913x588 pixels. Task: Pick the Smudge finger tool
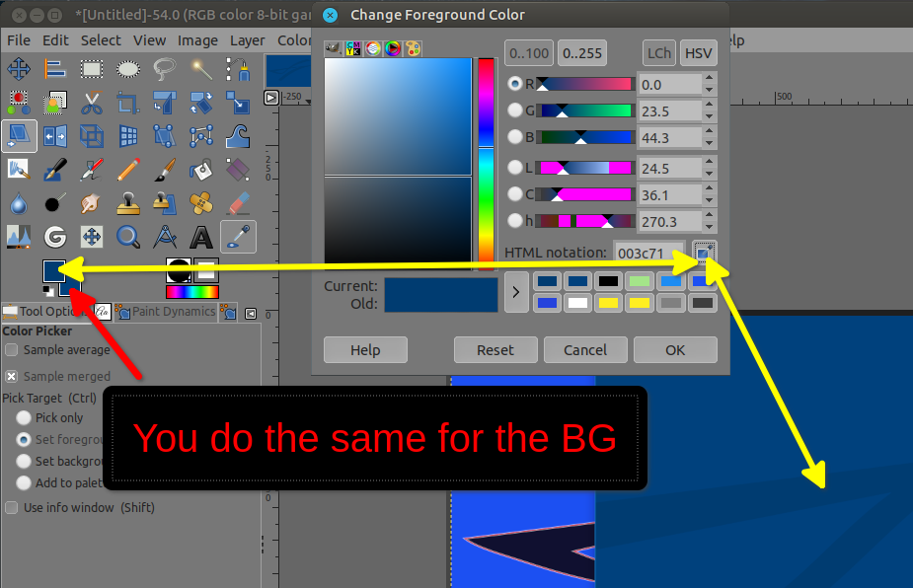[x=92, y=204]
